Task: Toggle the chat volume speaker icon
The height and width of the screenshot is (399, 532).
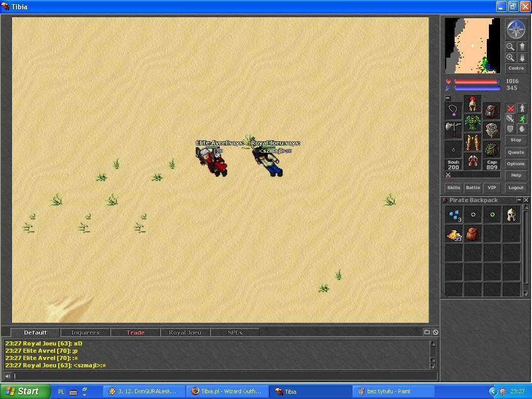Action: (8, 376)
